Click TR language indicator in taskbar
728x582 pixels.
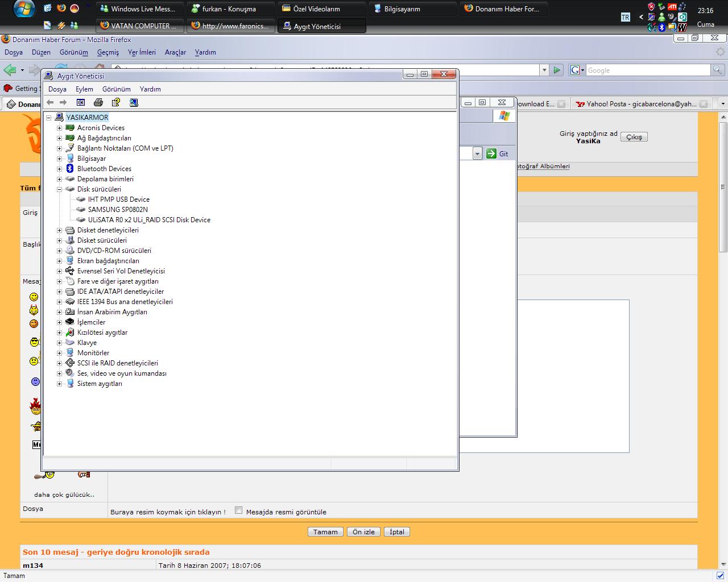(626, 18)
